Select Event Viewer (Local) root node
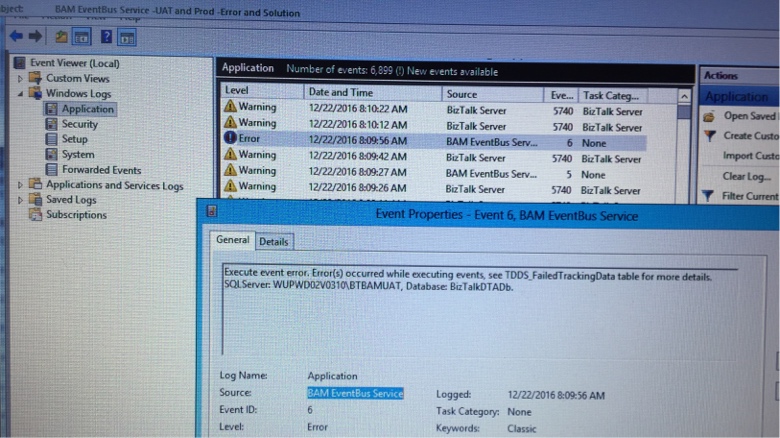This screenshot has height=438, width=780. click(x=75, y=63)
